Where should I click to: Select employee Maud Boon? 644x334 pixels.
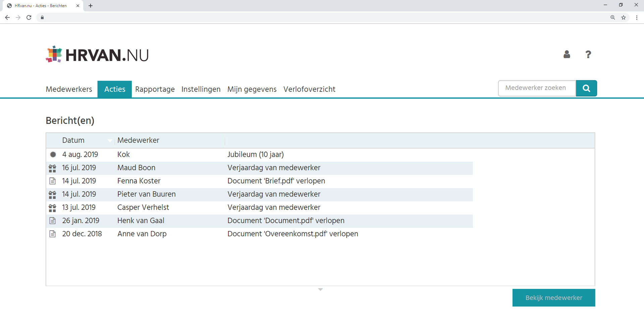coord(136,168)
